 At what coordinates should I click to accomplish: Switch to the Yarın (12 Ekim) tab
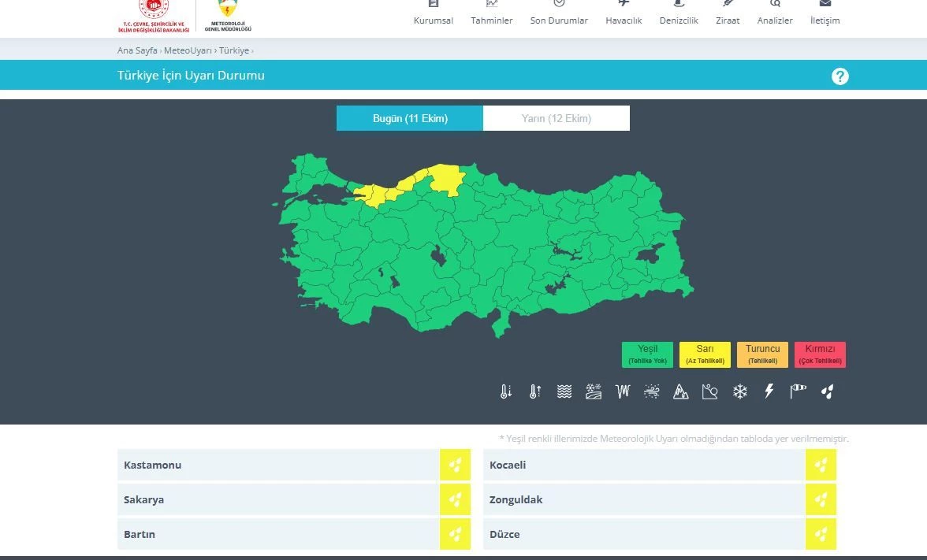coord(556,118)
